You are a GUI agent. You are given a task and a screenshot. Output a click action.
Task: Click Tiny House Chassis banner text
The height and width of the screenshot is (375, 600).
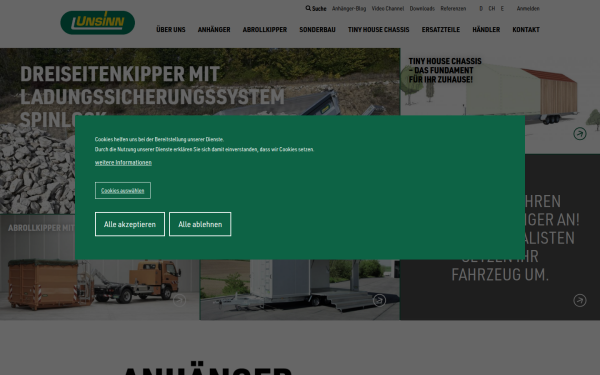coord(445,70)
